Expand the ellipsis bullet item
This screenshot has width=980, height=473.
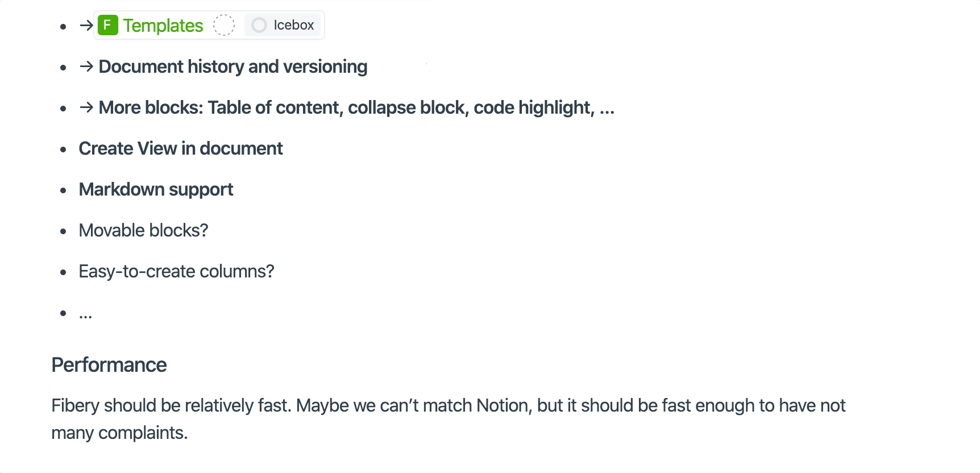pyautogui.click(x=85, y=313)
